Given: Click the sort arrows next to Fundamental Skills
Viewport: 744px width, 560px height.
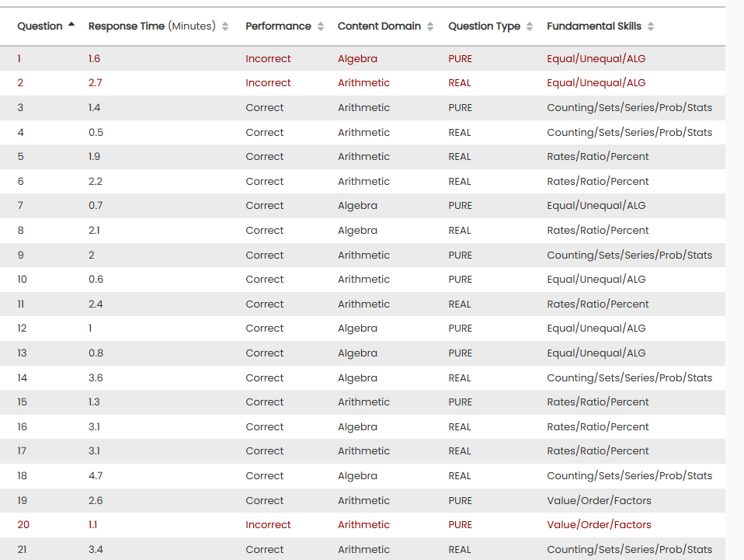Looking at the screenshot, I should click(651, 26).
